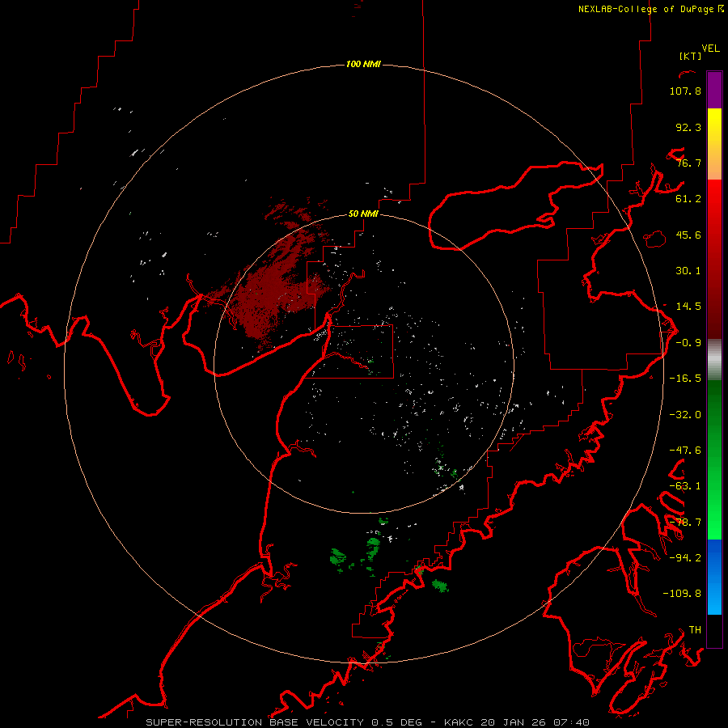This screenshot has height=728, width=728.
Task: Click the -78.7 velocity scale value
Action: pos(685,523)
